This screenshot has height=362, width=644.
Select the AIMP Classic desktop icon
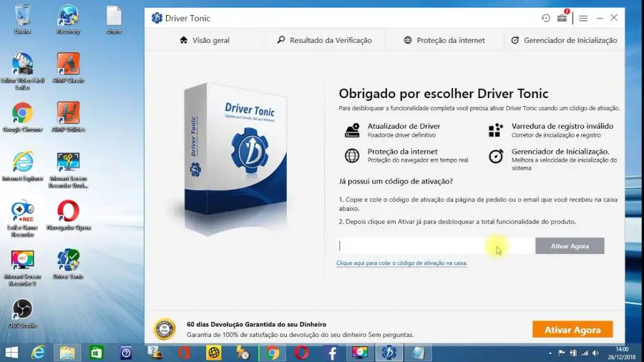coord(68,68)
